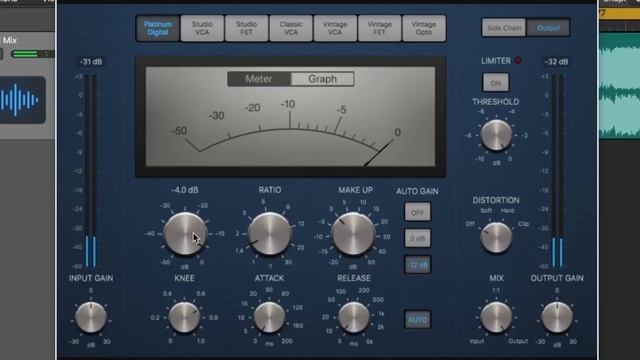Show the Meter display
Image resolution: width=640 pixels, height=360 pixels.
(x=259, y=79)
